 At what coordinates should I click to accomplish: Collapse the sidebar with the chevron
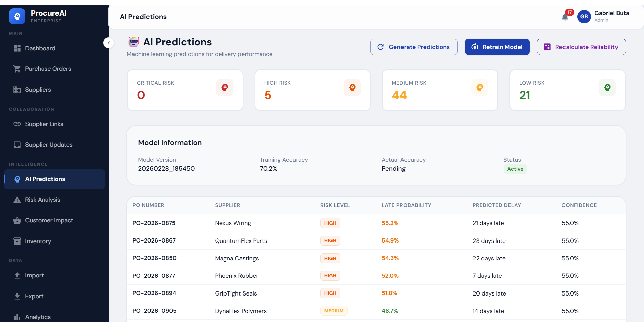tap(109, 43)
